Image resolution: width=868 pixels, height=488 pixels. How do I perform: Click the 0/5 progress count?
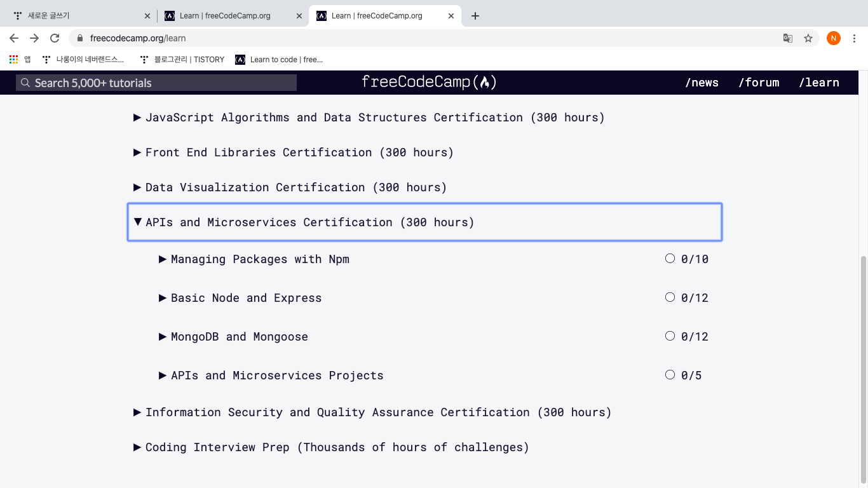coord(691,376)
